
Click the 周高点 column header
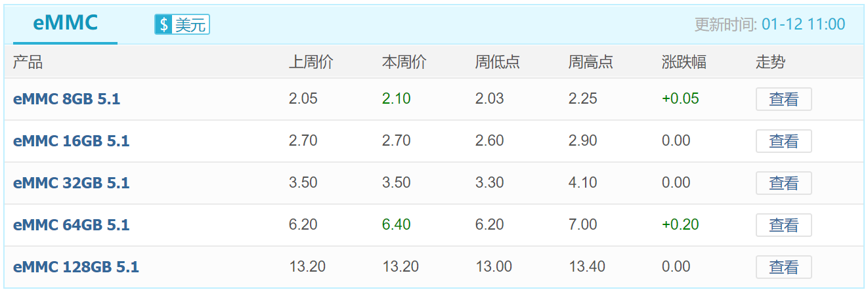(591, 62)
